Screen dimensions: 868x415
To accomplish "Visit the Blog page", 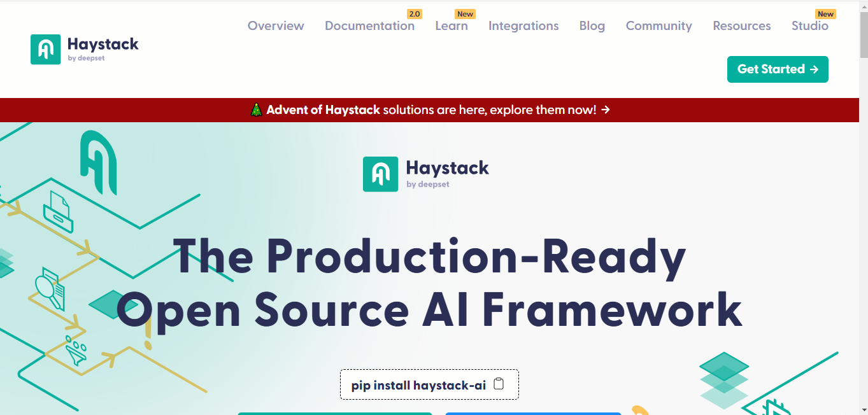I will tap(592, 25).
